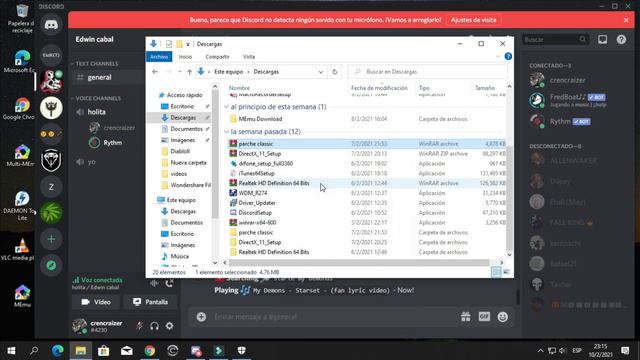Select DiscordSetup application file
The width and height of the screenshot is (640, 360).
255,213
